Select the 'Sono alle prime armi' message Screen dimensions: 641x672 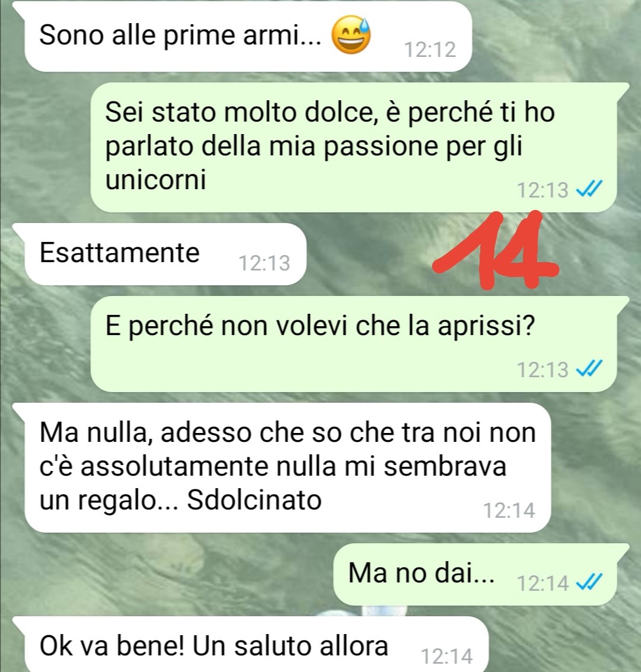click(248, 37)
